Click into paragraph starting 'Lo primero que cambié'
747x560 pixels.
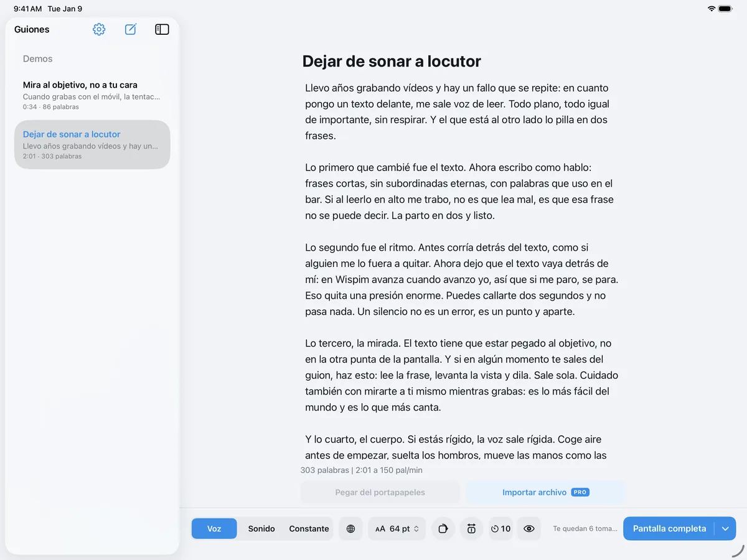click(x=459, y=192)
